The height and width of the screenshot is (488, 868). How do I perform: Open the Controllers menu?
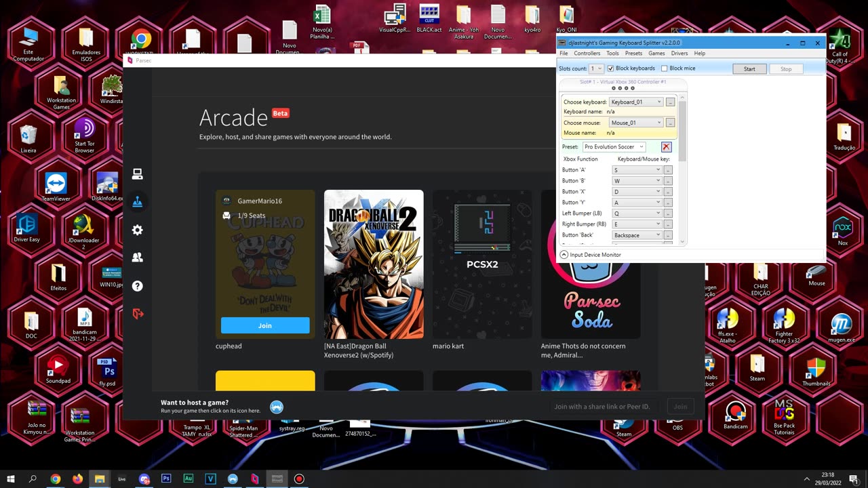tap(587, 54)
